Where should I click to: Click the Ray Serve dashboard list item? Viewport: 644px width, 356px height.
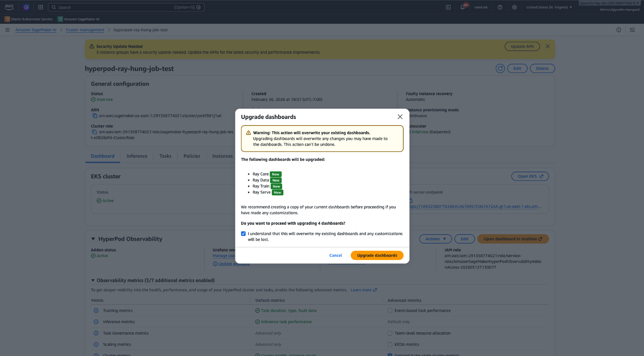(268, 192)
